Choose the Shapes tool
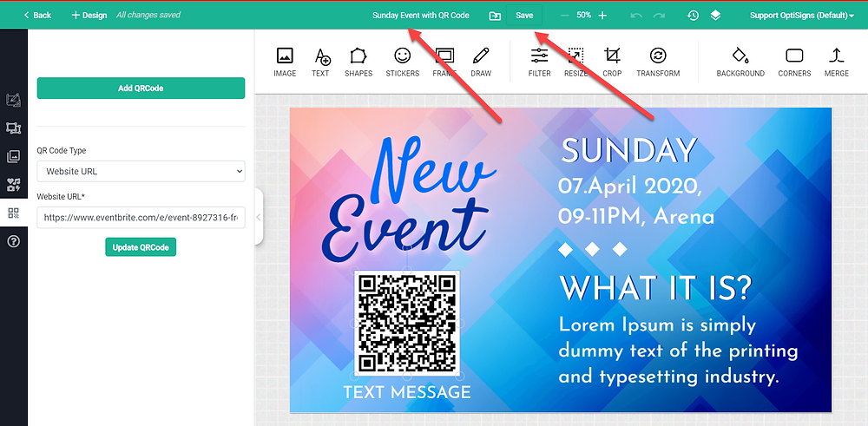868x426 pixels. 358,62
